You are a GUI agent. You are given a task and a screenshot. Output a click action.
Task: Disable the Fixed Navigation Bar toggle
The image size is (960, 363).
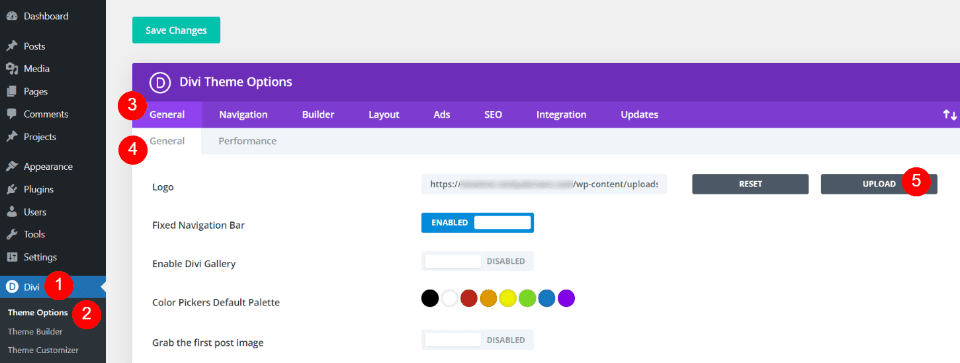pos(478,223)
